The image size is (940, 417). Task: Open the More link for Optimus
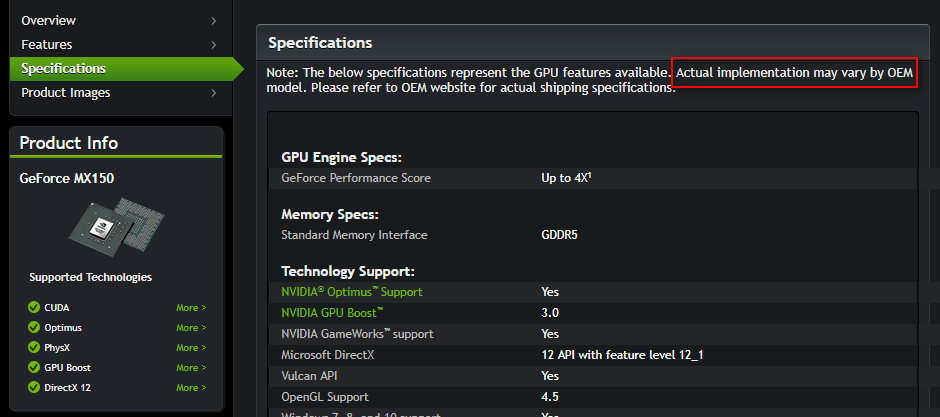191,328
